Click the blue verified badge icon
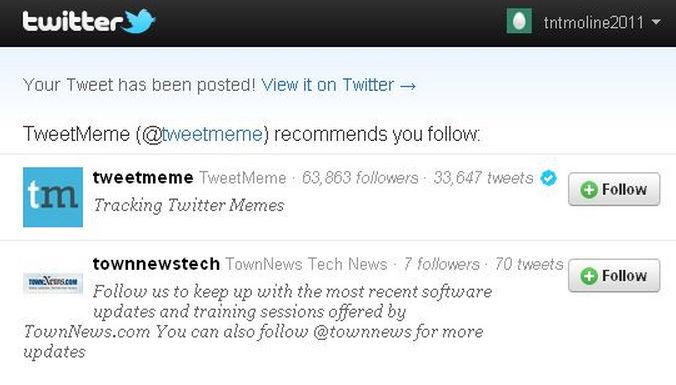676x385 pixels. [x=548, y=178]
